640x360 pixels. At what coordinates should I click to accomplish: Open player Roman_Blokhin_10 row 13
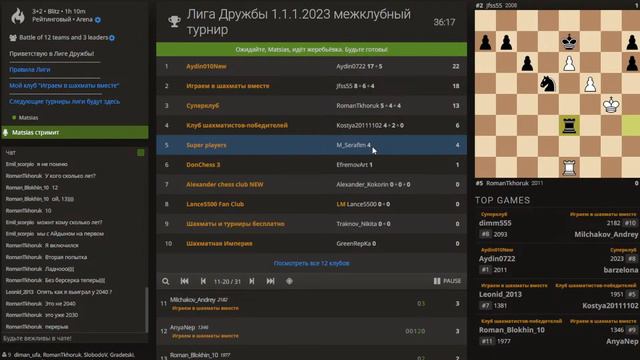pos(311,354)
